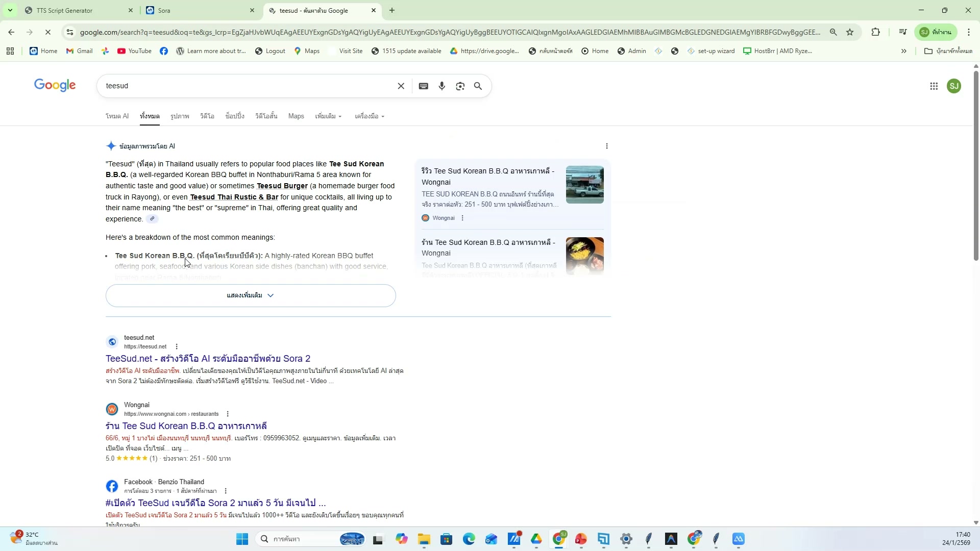The image size is (980, 551).
Task: Click the voice search microphone icon
Action: click(x=442, y=86)
